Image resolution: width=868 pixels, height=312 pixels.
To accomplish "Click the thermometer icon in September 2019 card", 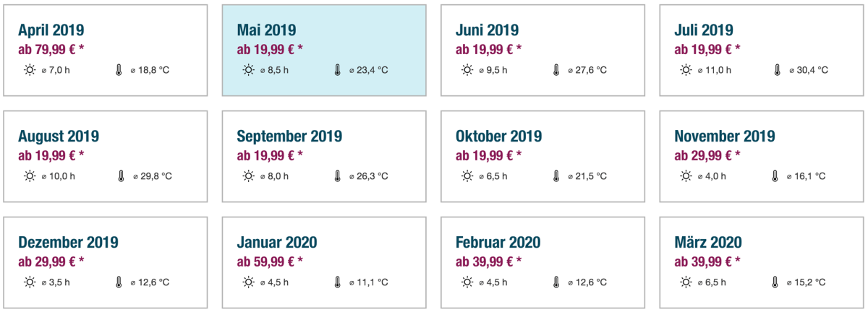I will click(x=337, y=175).
